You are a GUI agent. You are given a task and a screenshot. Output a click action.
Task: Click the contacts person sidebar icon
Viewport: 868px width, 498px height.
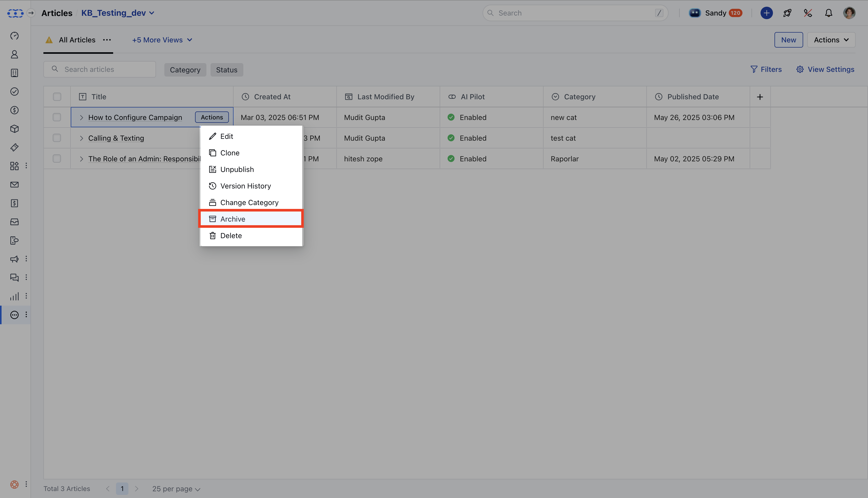tap(14, 54)
